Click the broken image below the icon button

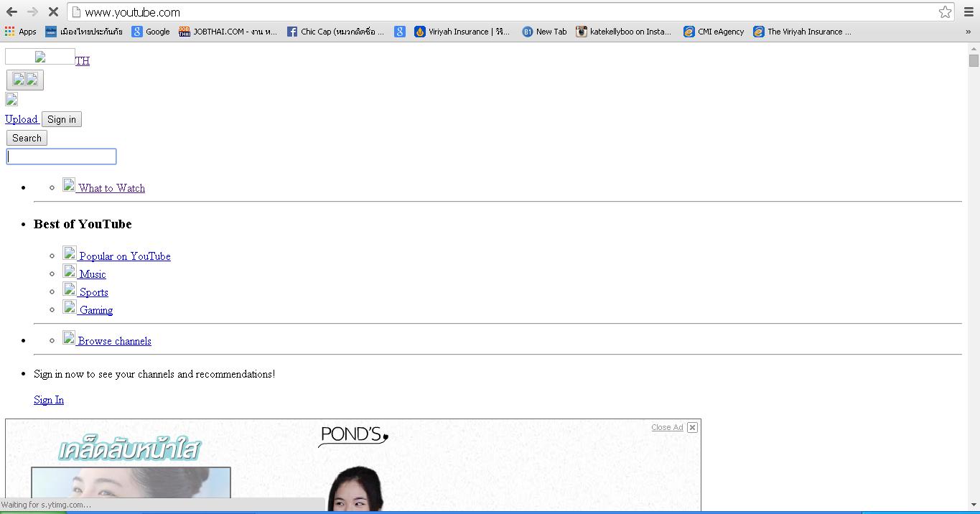point(11,100)
